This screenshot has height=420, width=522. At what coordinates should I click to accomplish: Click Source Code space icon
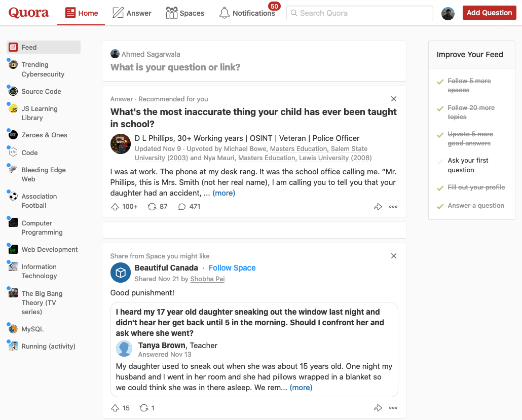point(13,91)
